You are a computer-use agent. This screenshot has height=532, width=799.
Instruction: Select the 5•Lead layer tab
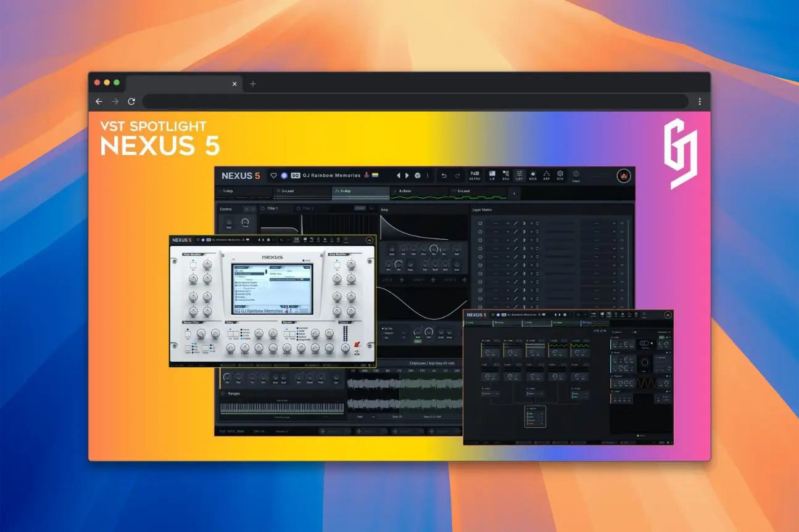(x=477, y=192)
